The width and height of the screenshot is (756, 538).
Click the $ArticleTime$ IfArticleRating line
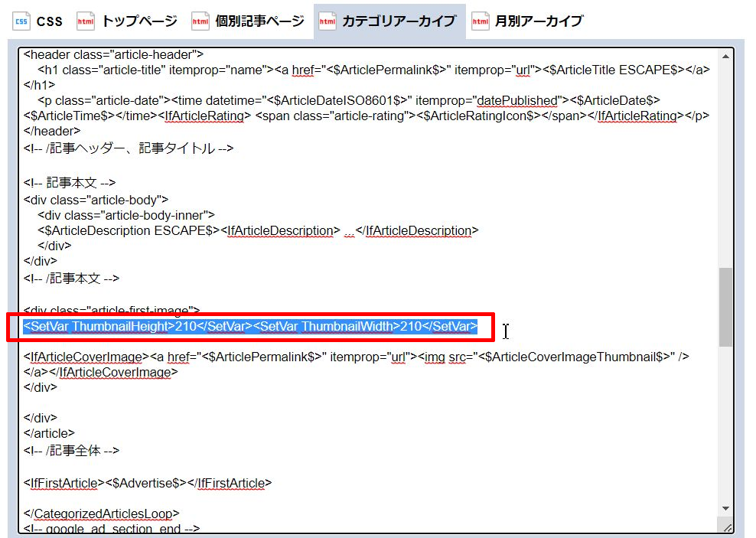tap(367, 116)
